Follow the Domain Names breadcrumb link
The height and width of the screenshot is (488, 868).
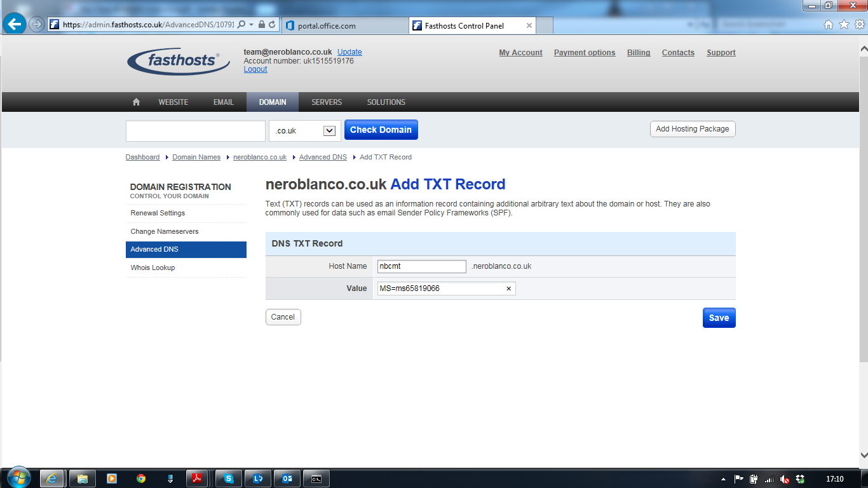[196, 157]
